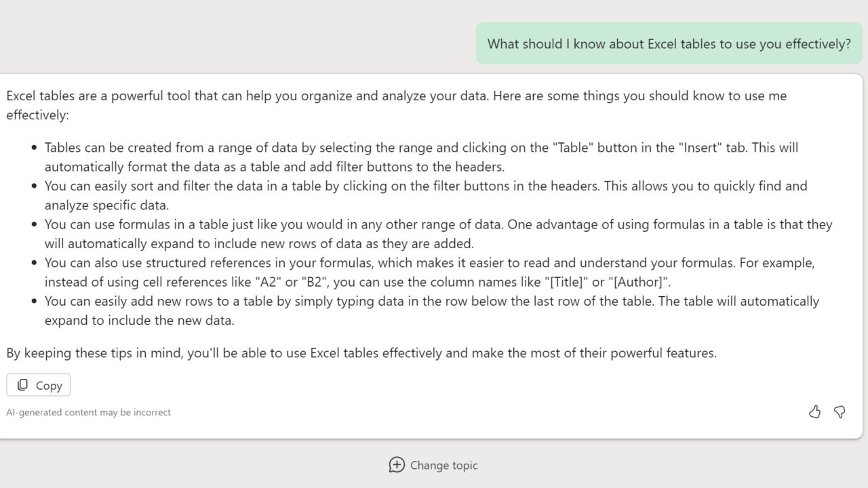The width and height of the screenshot is (868, 488).
Task: Click the user's green question bubble
Action: point(669,44)
